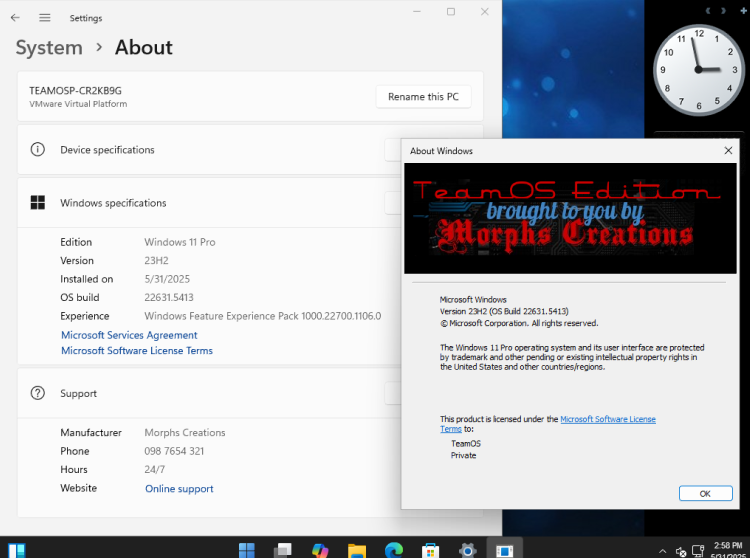The width and height of the screenshot is (750, 558).
Task: Click the System breadcrumb
Action: (49, 48)
